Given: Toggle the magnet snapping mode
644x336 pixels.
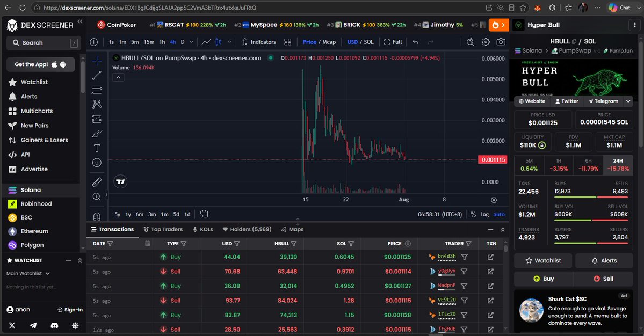Looking at the screenshot, I should tap(97, 216).
